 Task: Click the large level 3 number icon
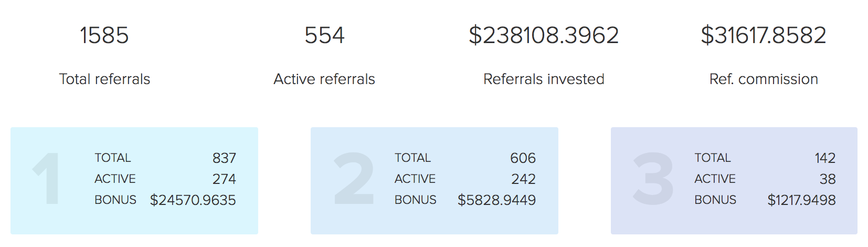coord(653,178)
